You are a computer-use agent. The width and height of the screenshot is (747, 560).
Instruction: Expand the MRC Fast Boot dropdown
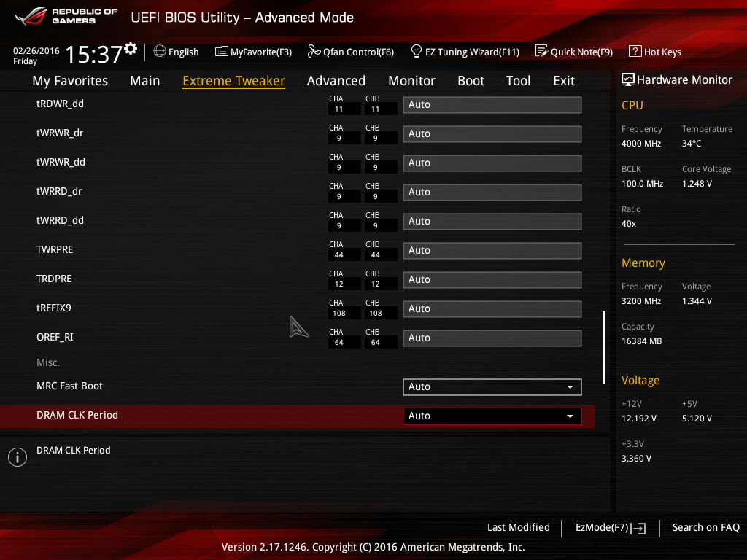point(492,386)
